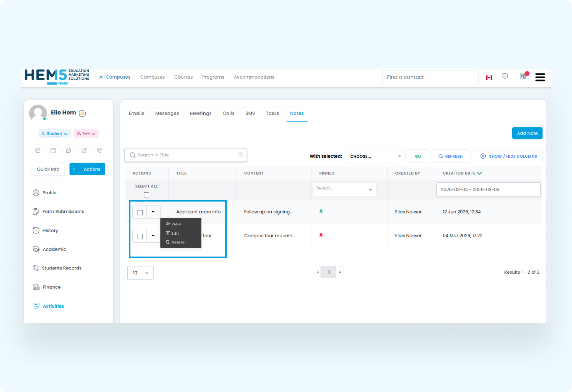This screenshot has height=392, width=572.
Task: Open Quick Info for Elie Hem
Action: (48, 169)
